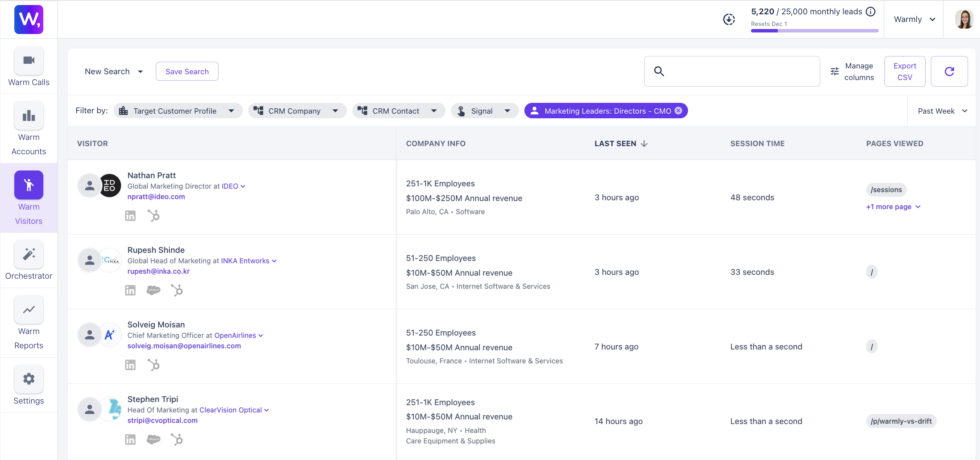The image size is (980, 460).
Task: Open Warm Calls video camera icon
Action: point(29,61)
